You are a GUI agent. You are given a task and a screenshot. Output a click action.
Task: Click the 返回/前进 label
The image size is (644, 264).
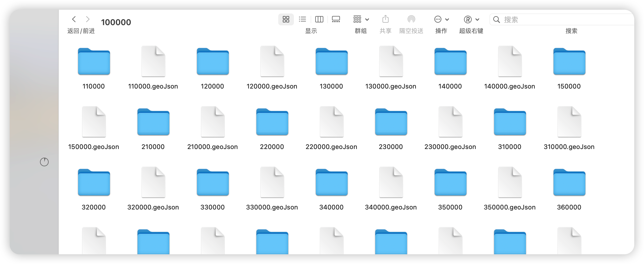point(81,31)
